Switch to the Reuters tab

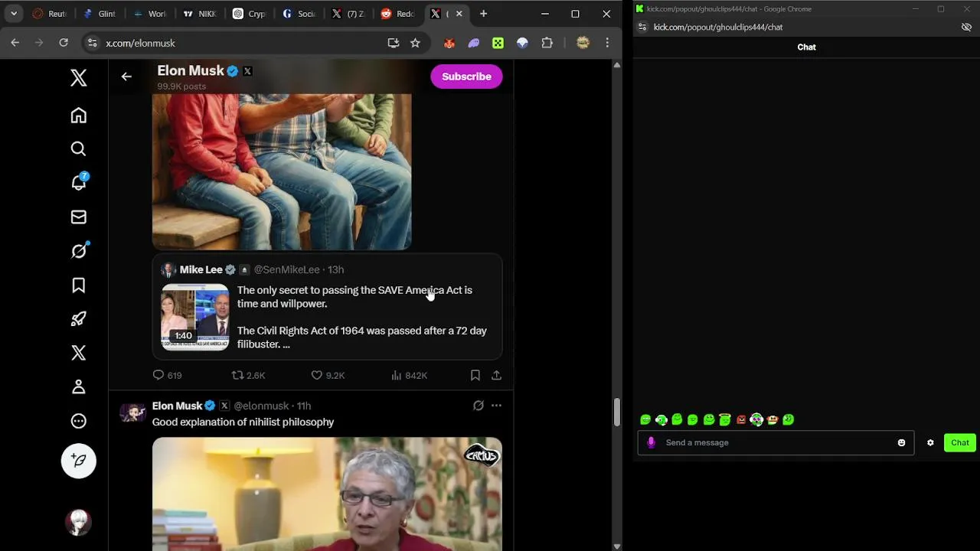pyautogui.click(x=50, y=14)
